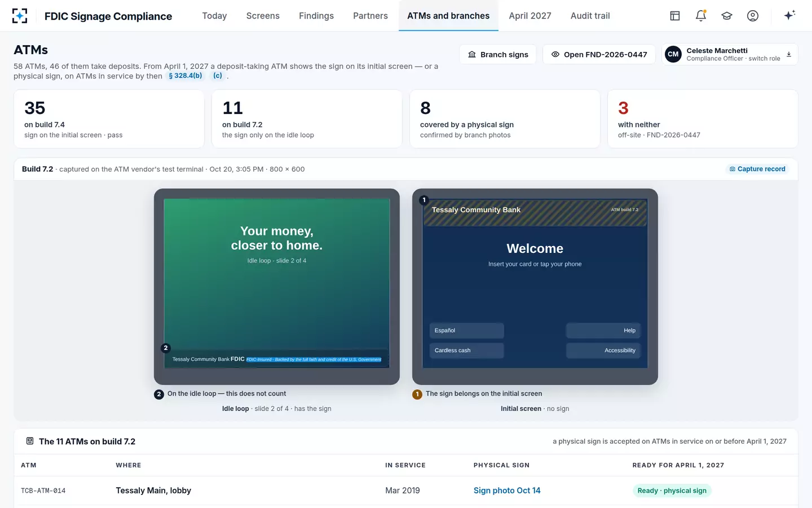The width and height of the screenshot is (812, 508).
Task: Click the download icon beside Celeste Marchetti
Action: [789, 55]
